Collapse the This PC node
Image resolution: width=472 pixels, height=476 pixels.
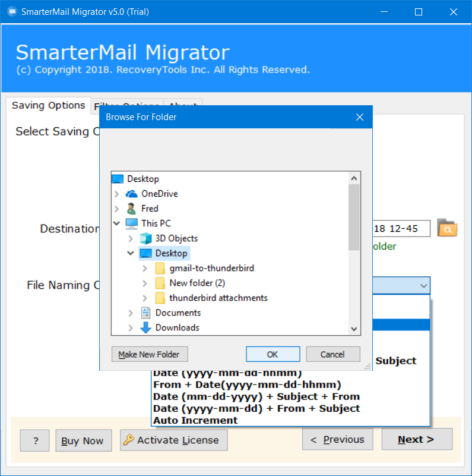click(117, 223)
